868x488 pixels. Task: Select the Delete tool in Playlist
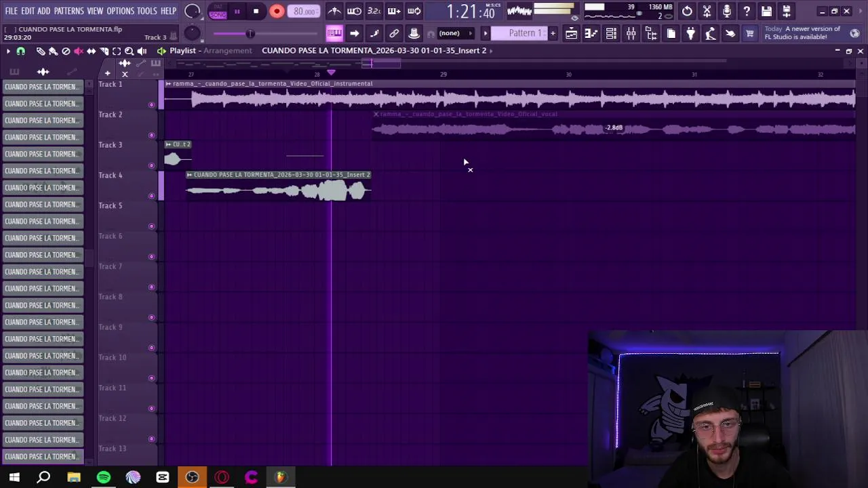click(66, 51)
